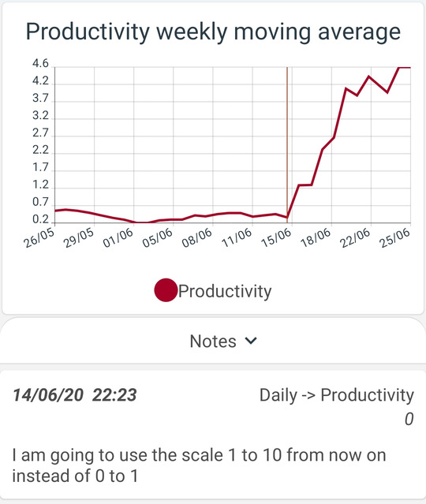Click the Productivity weekly moving average title

pyautogui.click(x=213, y=32)
